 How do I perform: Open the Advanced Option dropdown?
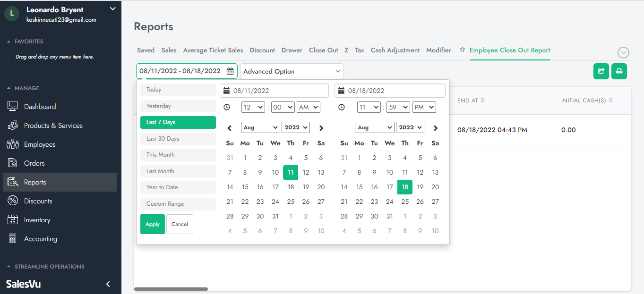[x=292, y=71]
